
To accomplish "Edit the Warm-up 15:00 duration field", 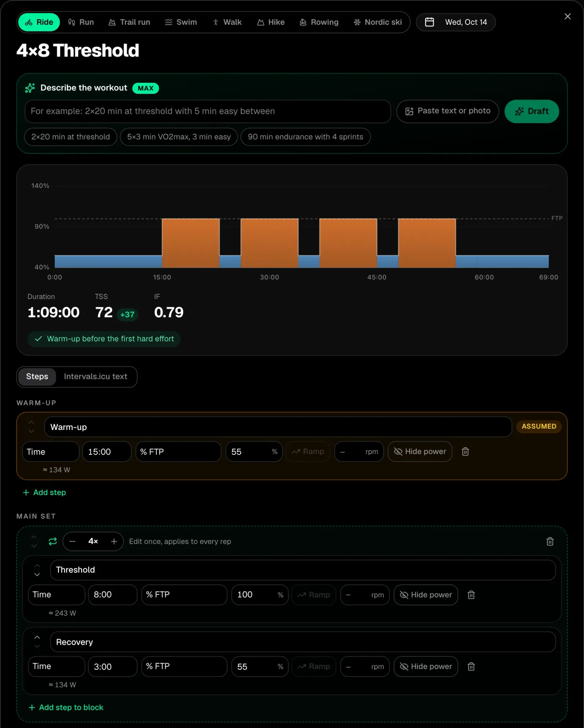I will (107, 452).
